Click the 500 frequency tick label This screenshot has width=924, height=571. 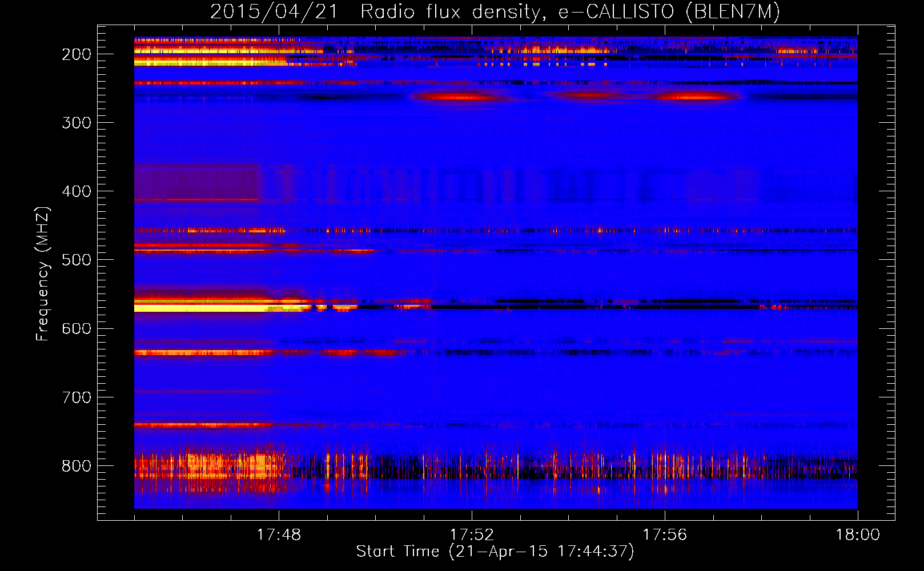click(77, 260)
